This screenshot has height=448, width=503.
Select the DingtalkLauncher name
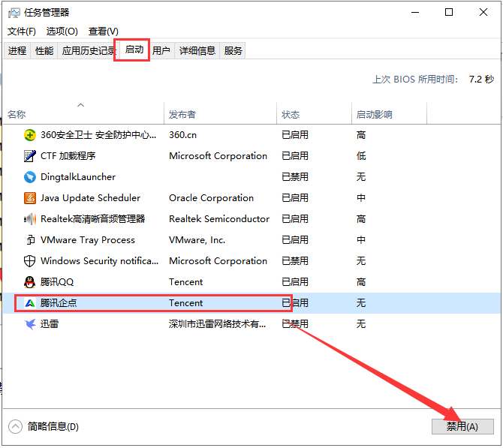point(78,177)
